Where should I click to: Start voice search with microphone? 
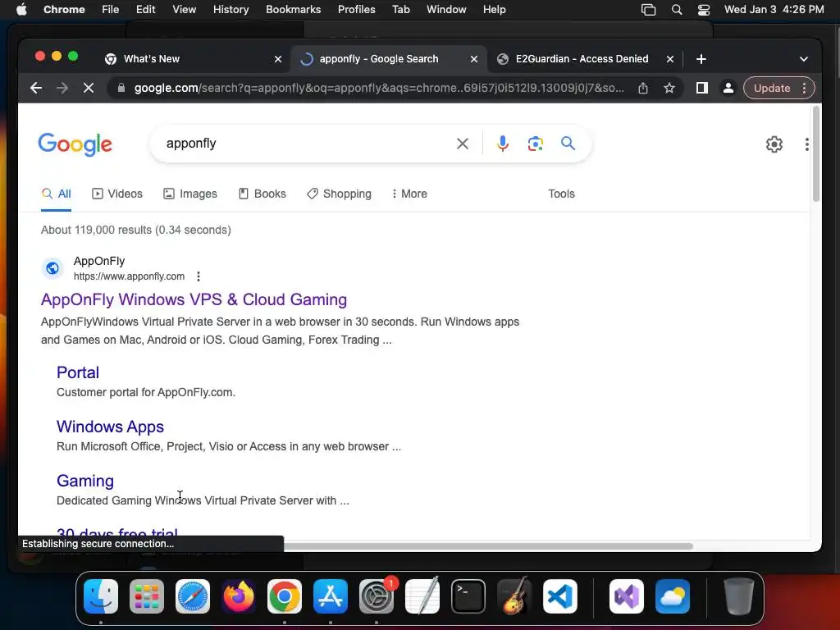(503, 144)
